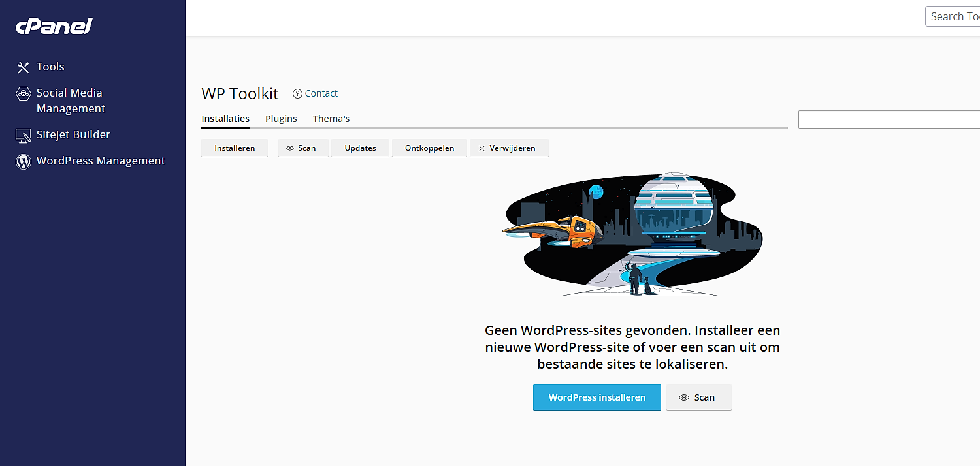
Task: Click the blue WordPress installeren button
Action: coord(597,397)
